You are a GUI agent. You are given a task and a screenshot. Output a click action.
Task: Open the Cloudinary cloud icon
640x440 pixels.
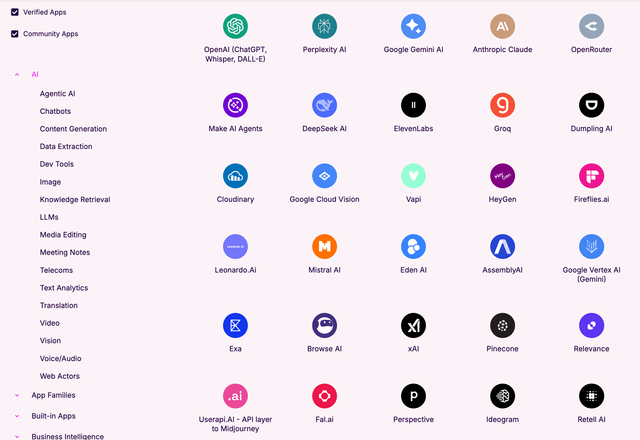click(x=235, y=176)
